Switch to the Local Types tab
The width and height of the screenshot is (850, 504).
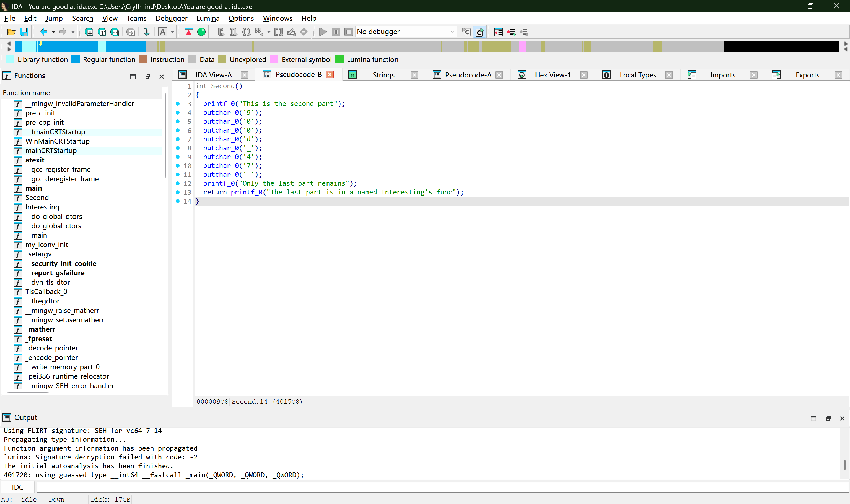638,75
